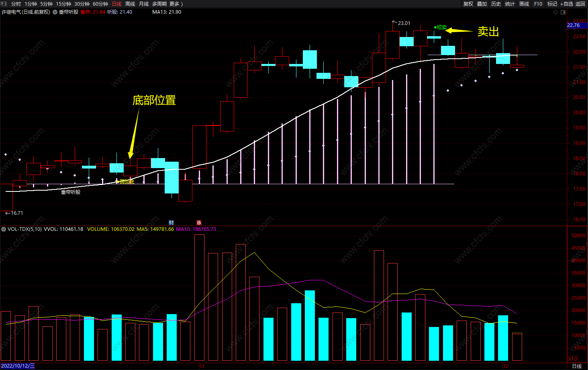
Task: Click the X10 volume scale label
Action: [573, 359]
